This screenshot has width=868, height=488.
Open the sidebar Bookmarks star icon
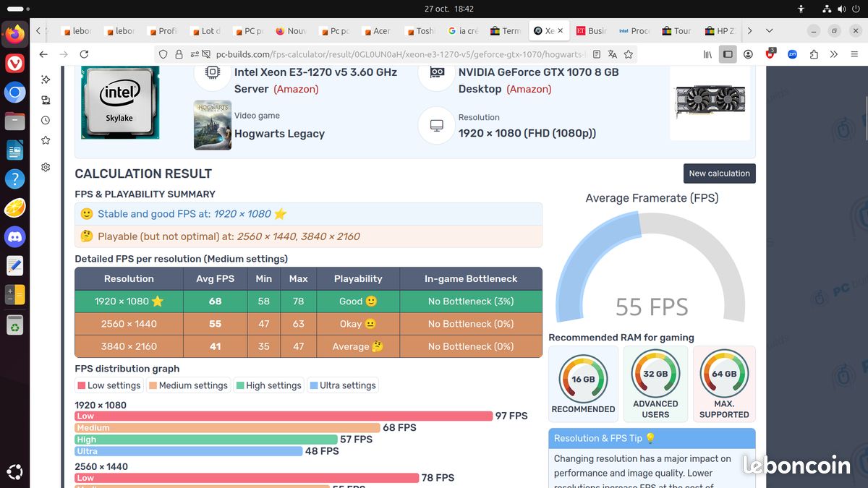tap(46, 140)
